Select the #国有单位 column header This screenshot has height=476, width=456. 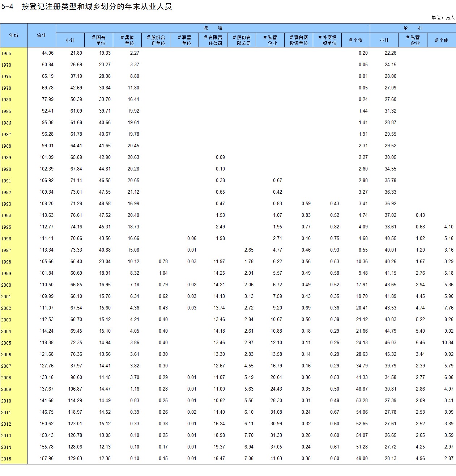[99, 40]
